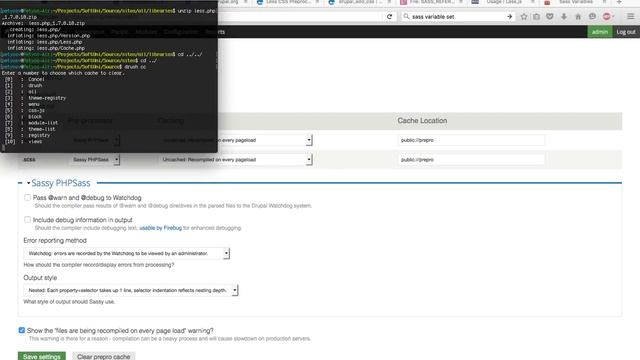
Task: Open the chat bubble toolbar icon
Action: [x=592, y=17]
